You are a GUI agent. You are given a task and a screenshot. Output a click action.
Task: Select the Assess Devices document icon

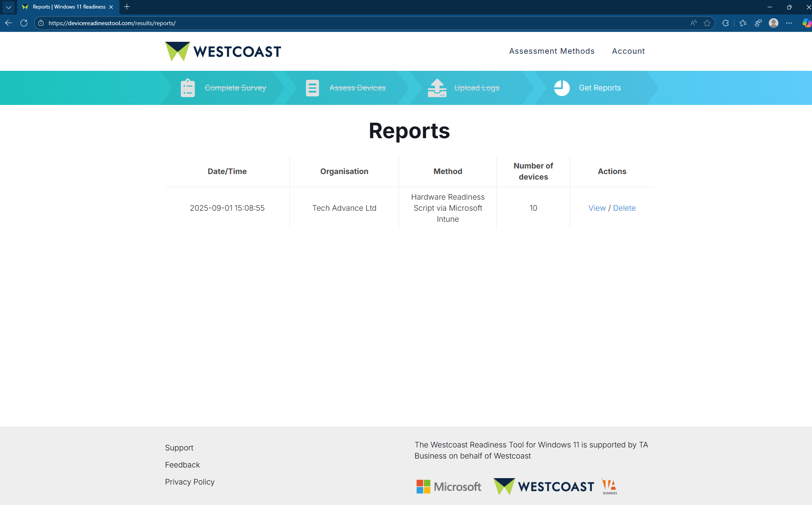coord(312,88)
